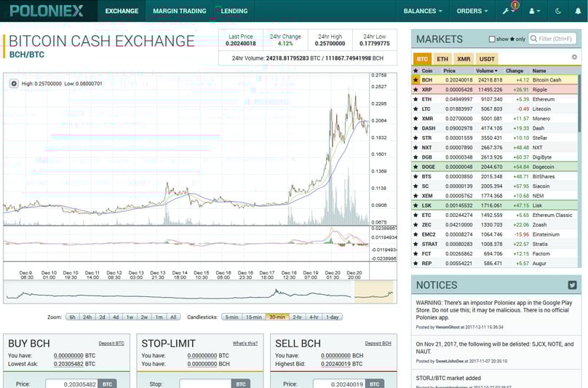The image size is (588, 388).
Task: Sort markets by Price column
Action: [x=449, y=71]
